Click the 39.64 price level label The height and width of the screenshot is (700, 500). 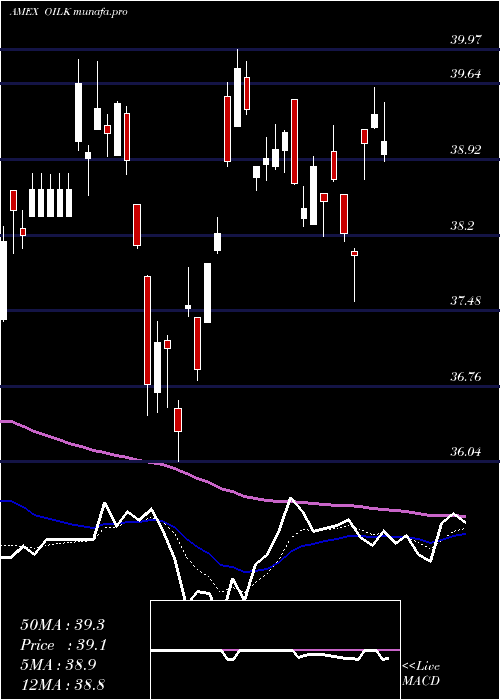coord(466,74)
